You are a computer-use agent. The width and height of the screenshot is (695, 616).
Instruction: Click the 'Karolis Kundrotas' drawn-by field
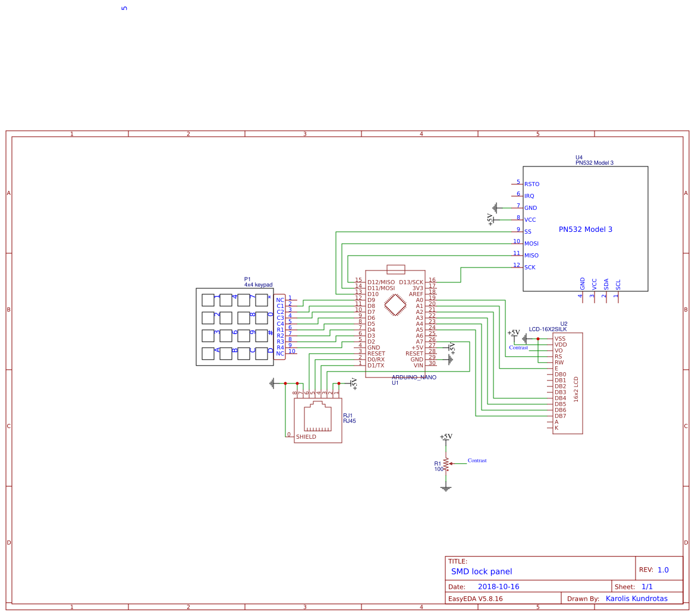pyautogui.click(x=636, y=599)
